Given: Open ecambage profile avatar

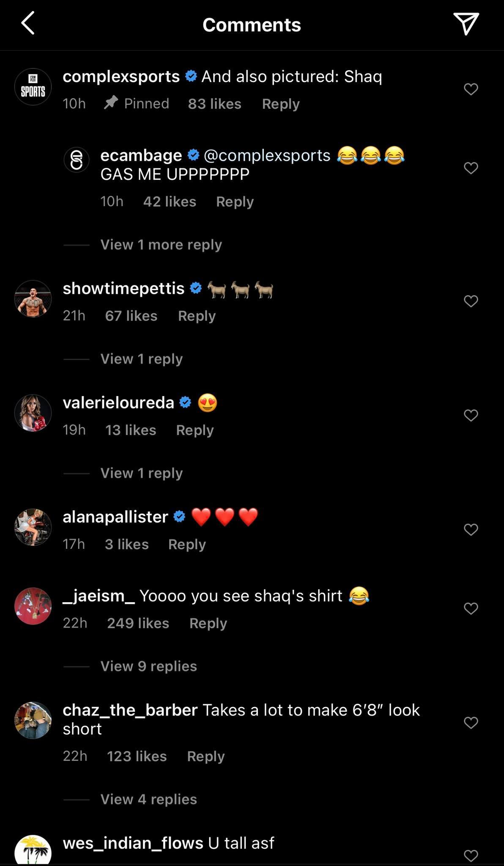Looking at the screenshot, I should [77, 160].
